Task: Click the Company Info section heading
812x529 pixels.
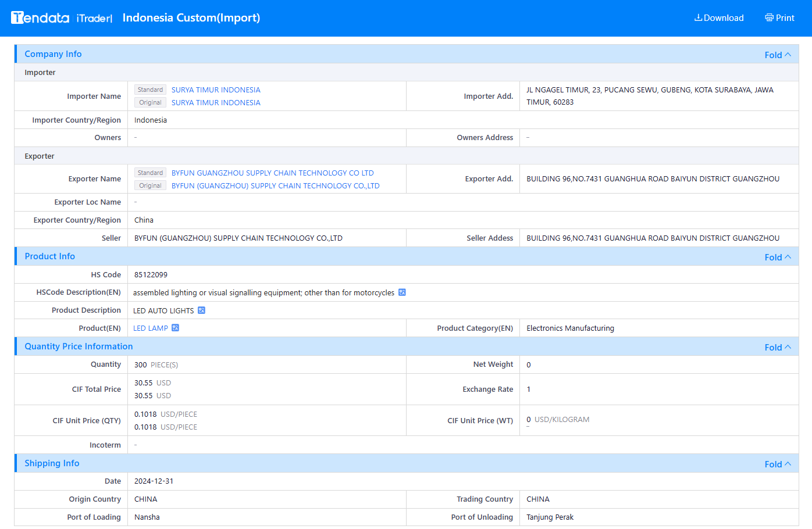Action: coord(53,54)
